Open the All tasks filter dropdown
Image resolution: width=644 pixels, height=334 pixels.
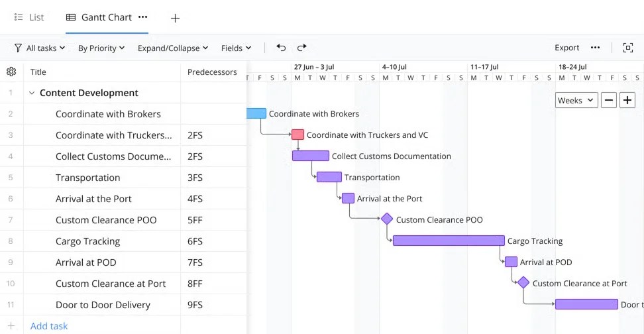pyautogui.click(x=40, y=48)
